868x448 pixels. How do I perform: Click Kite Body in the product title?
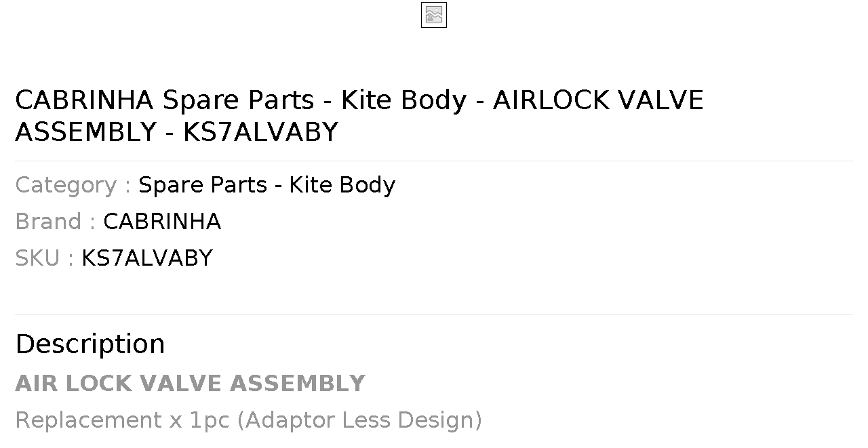[x=403, y=100]
